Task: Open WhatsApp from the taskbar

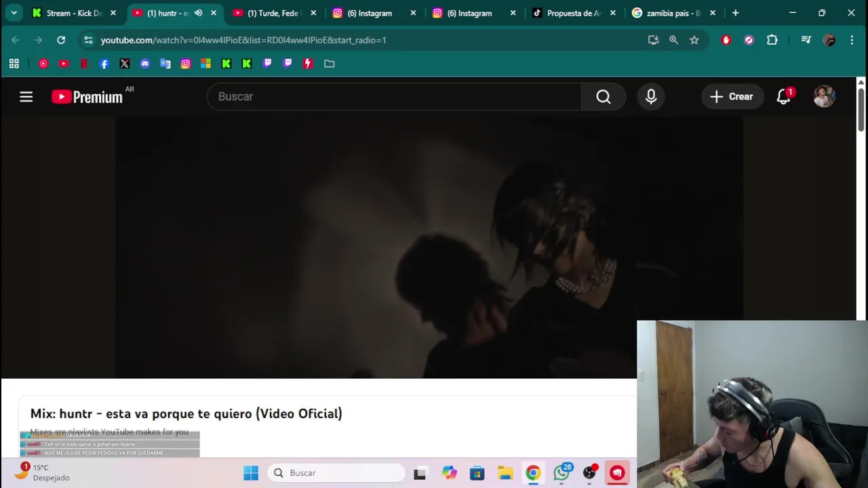Action: pos(562,472)
